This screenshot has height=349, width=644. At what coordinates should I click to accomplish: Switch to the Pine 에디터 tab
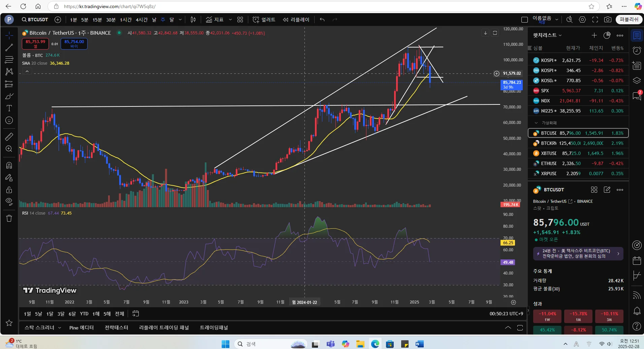pyautogui.click(x=82, y=327)
